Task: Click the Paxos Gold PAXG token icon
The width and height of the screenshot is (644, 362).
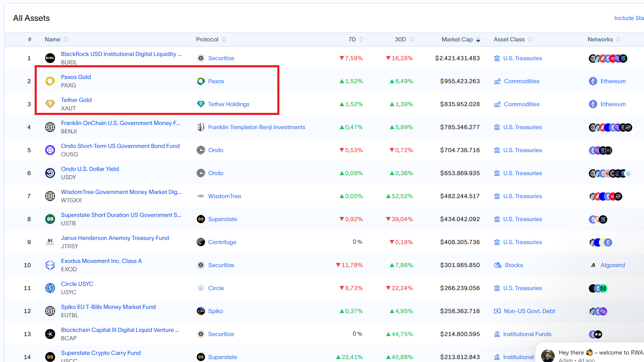Action: [50, 81]
